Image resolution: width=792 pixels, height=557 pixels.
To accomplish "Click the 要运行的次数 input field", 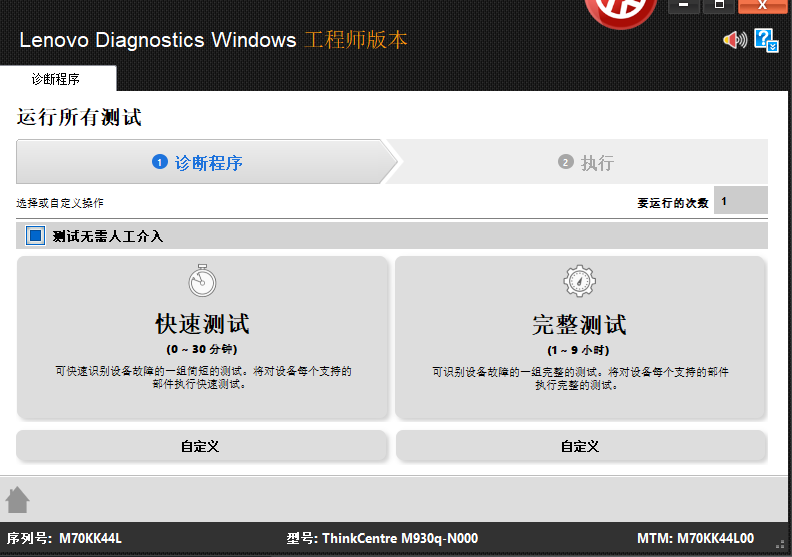I will (740, 200).
